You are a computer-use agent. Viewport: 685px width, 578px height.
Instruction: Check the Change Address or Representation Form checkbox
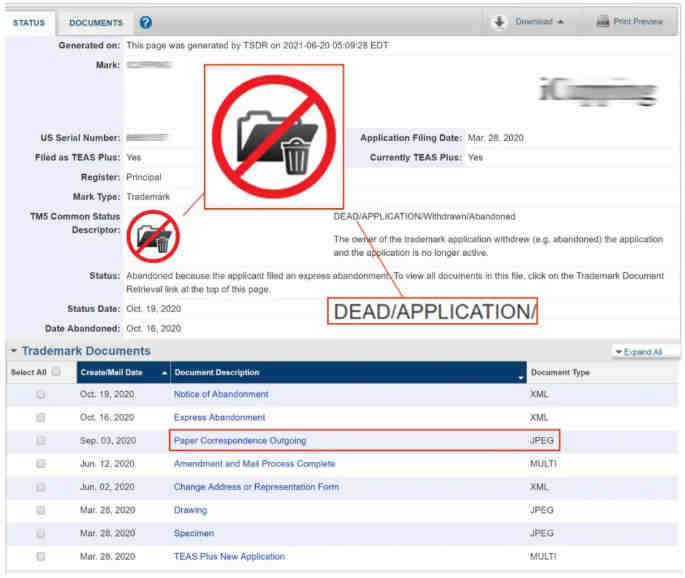pos(40,487)
